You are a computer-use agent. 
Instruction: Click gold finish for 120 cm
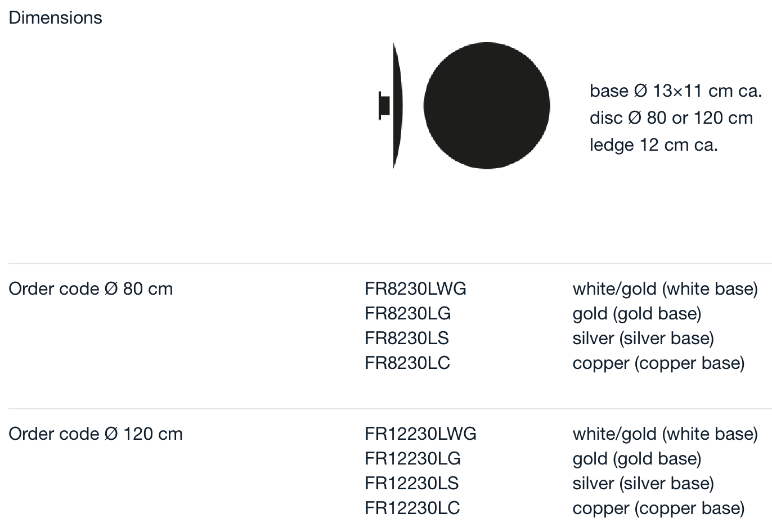point(637,458)
